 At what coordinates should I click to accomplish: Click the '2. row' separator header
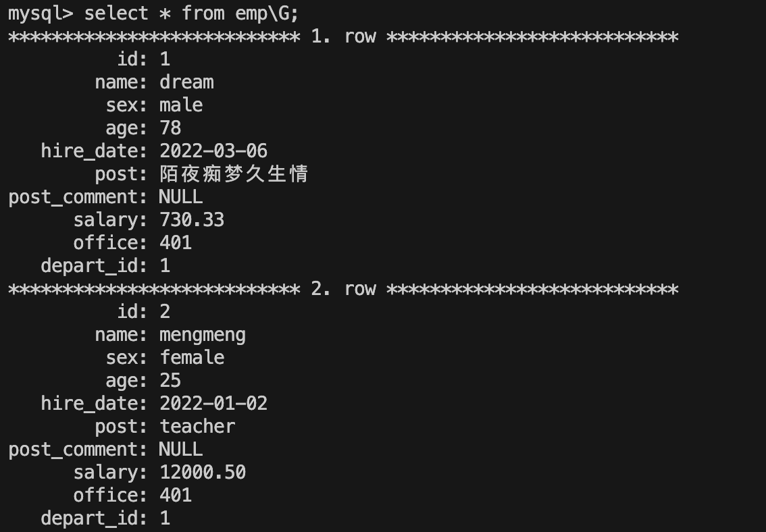coord(343,289)
